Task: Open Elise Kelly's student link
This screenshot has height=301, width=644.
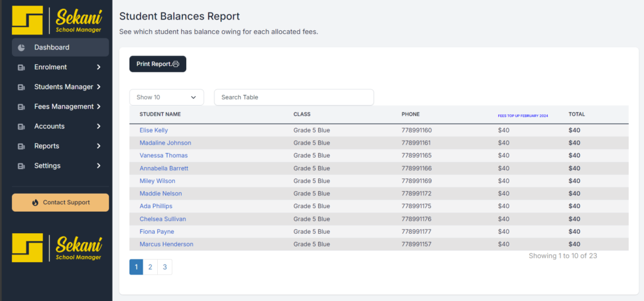Action: click(153, 130)
